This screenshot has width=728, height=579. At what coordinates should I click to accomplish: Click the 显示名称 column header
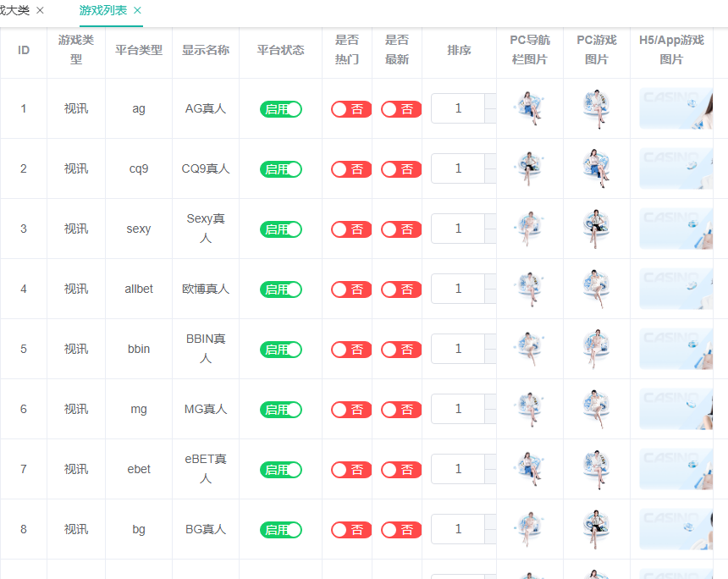click(x=206, y=50)
